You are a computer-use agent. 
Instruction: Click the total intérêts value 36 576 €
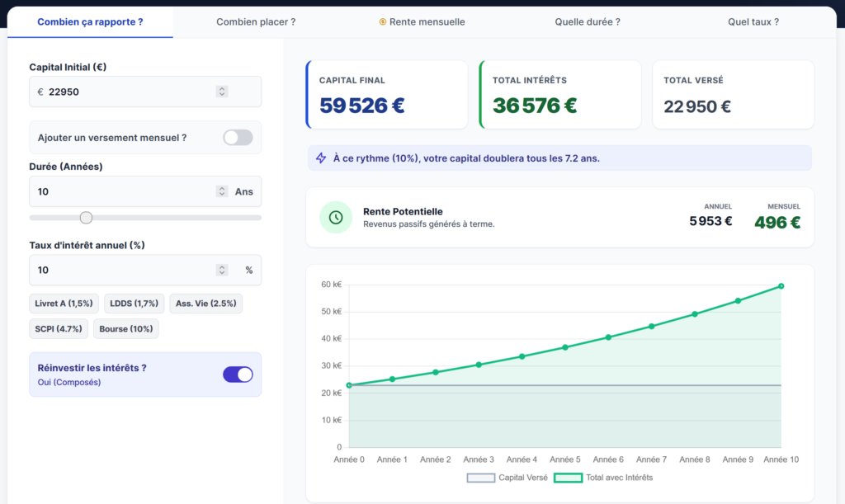pyautogui.click(x=535, y=106)
